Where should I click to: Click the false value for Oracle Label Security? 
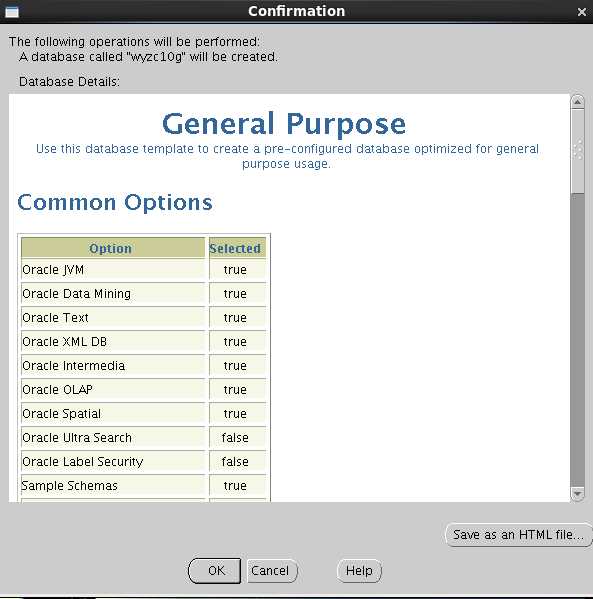pos(235,462)
